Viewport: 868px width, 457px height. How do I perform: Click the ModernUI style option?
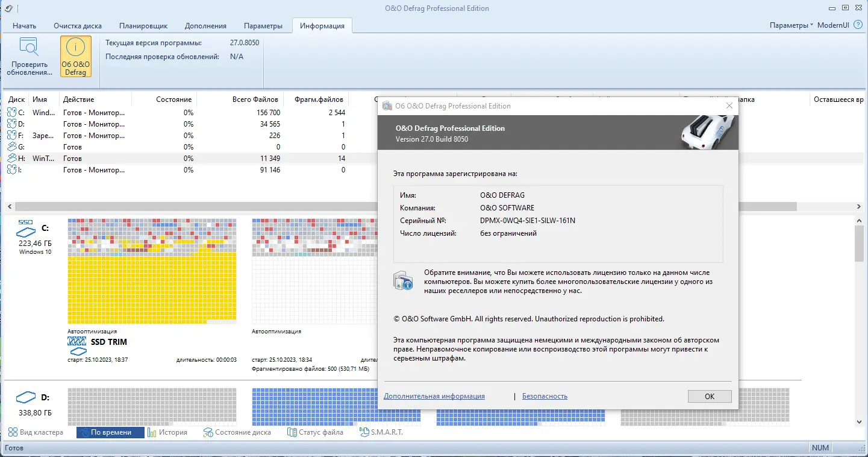pyautogui.click(x=832, y=25)
